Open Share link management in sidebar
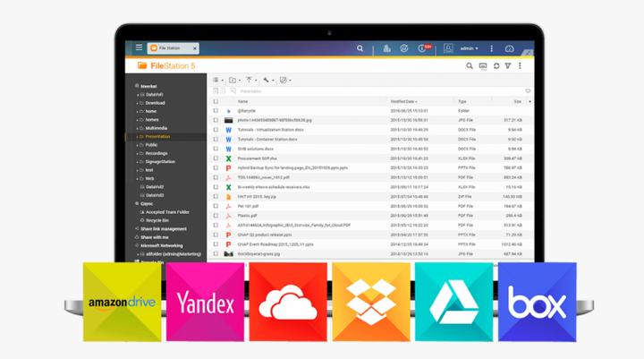Screen dimensions: 644x359 coord(164,229)
